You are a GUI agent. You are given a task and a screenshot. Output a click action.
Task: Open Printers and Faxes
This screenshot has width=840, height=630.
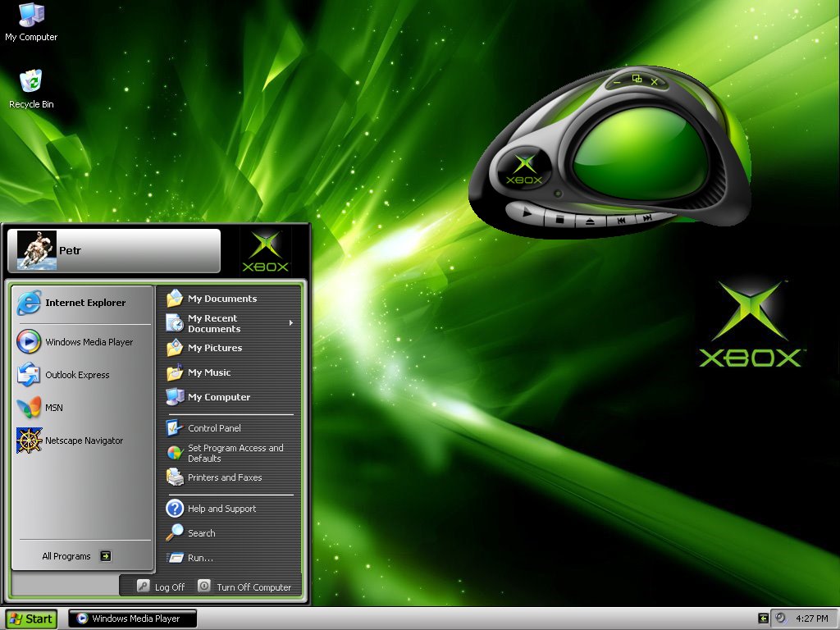point(230,477)
